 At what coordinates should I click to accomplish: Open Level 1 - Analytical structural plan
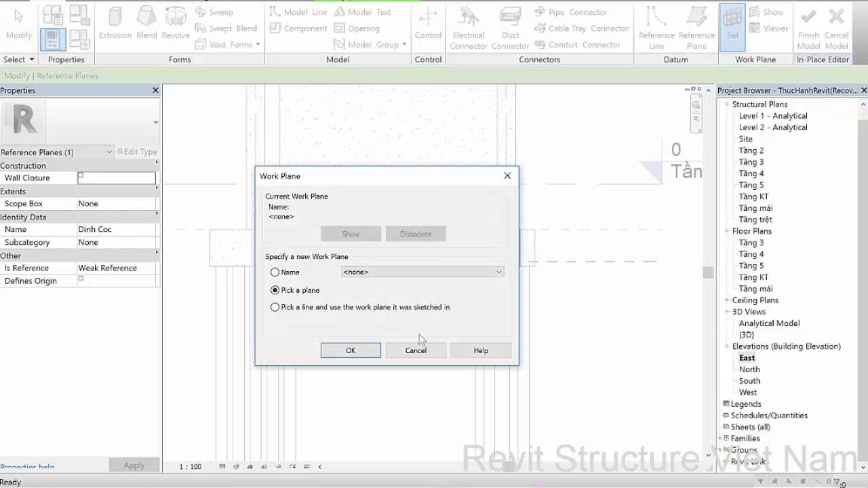773,116
